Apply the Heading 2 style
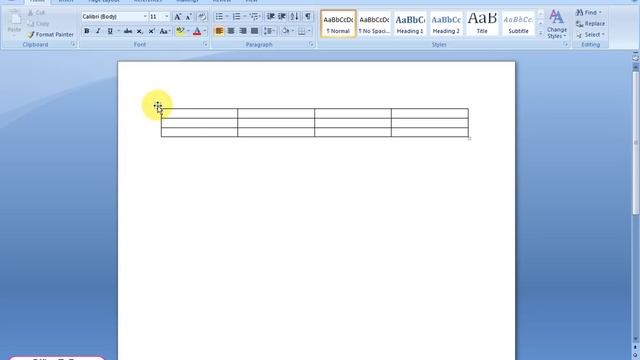 click(x=446, y=24)
